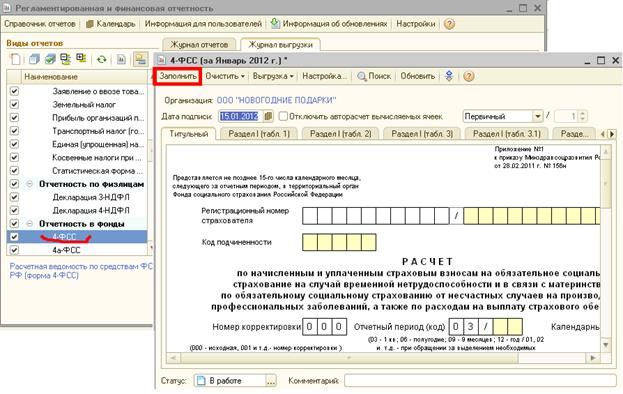Open Раздел I (табл. 3.1) tab
Image resolution: width=623 pixels, height=394 pixels.
[x=507, y=134]
